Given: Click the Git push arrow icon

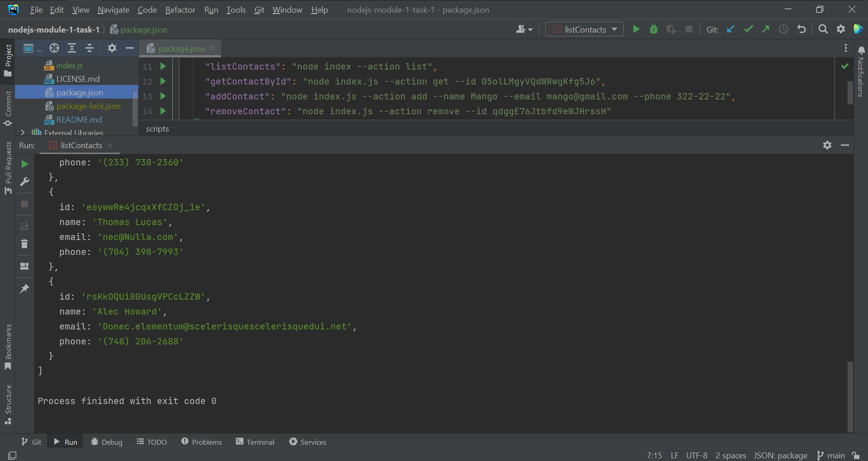Looking at the screenshot, I should coord(766,29).
